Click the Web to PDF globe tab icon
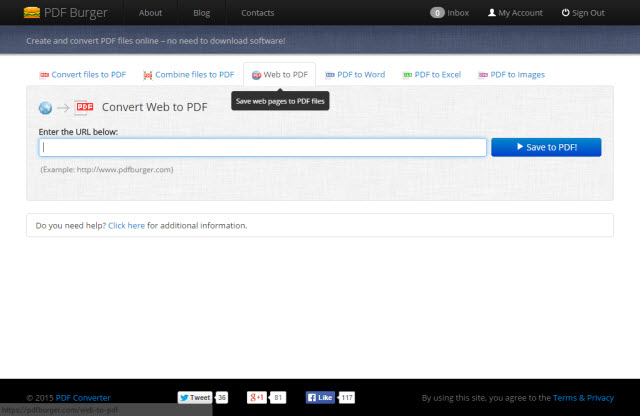This screenshot has height=416, width=640. pyautogui.click(x=256, y=75)
